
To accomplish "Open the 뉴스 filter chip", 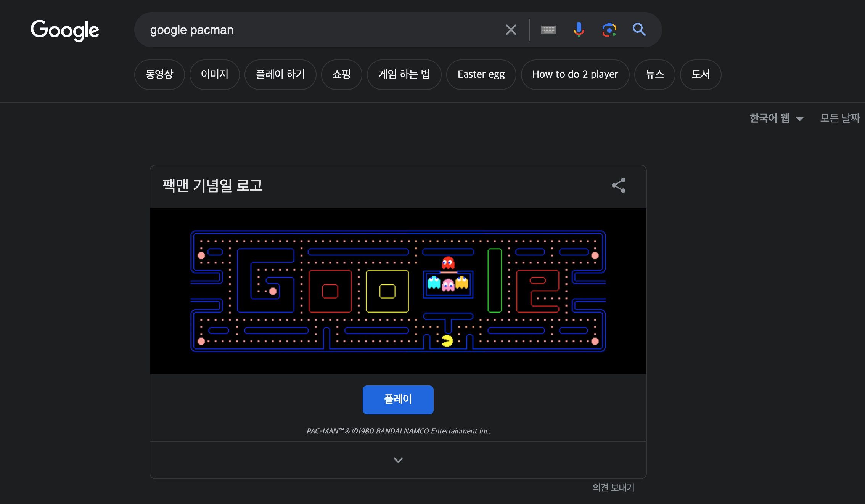I will [654, 74].
